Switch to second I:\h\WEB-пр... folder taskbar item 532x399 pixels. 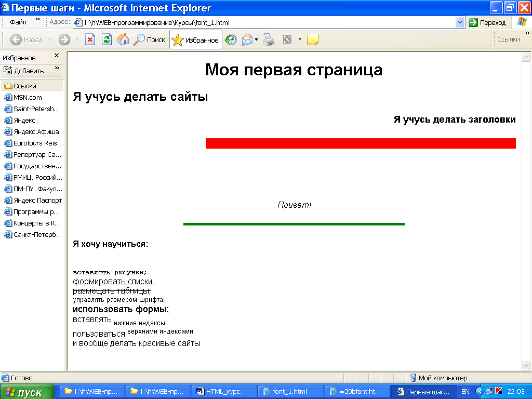tap(158, 392)
